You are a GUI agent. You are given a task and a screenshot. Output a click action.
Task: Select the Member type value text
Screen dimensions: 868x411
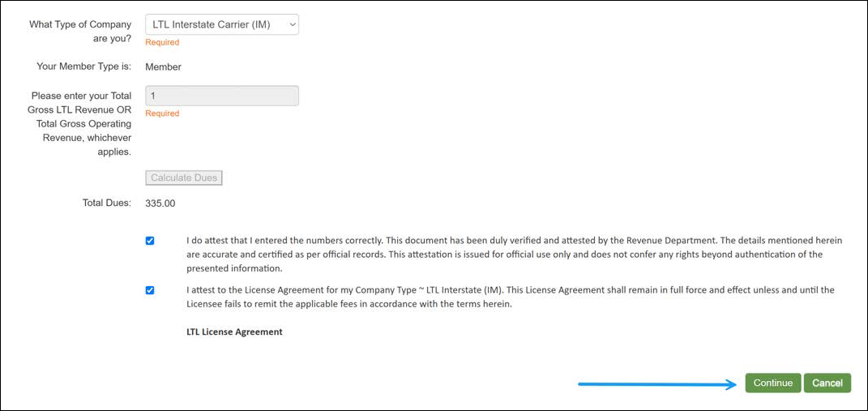(x=163, y=67)
